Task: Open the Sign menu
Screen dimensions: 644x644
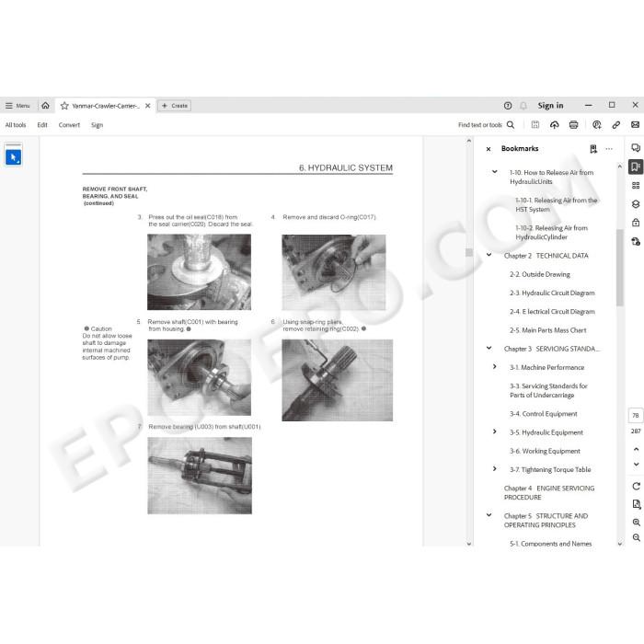Action: (x=97, y=125)
